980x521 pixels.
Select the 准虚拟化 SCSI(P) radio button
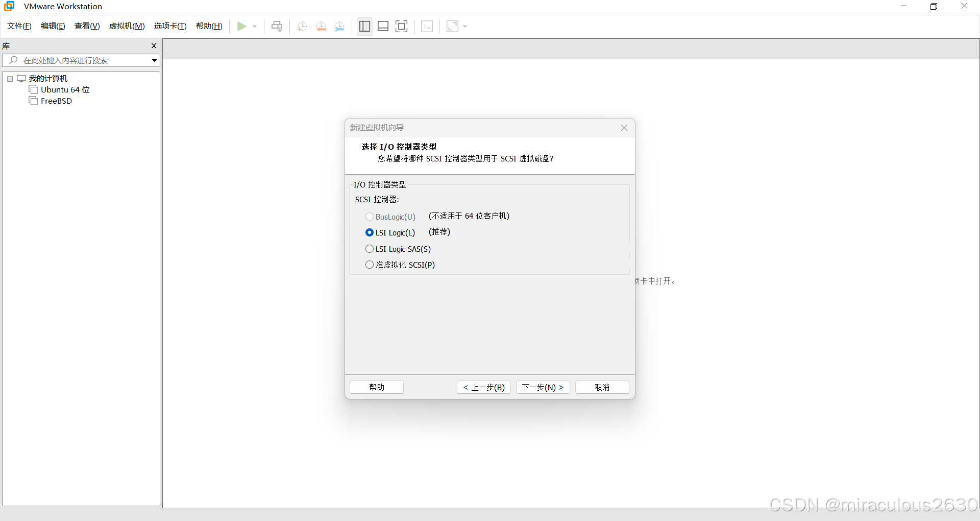click(370, 265)
